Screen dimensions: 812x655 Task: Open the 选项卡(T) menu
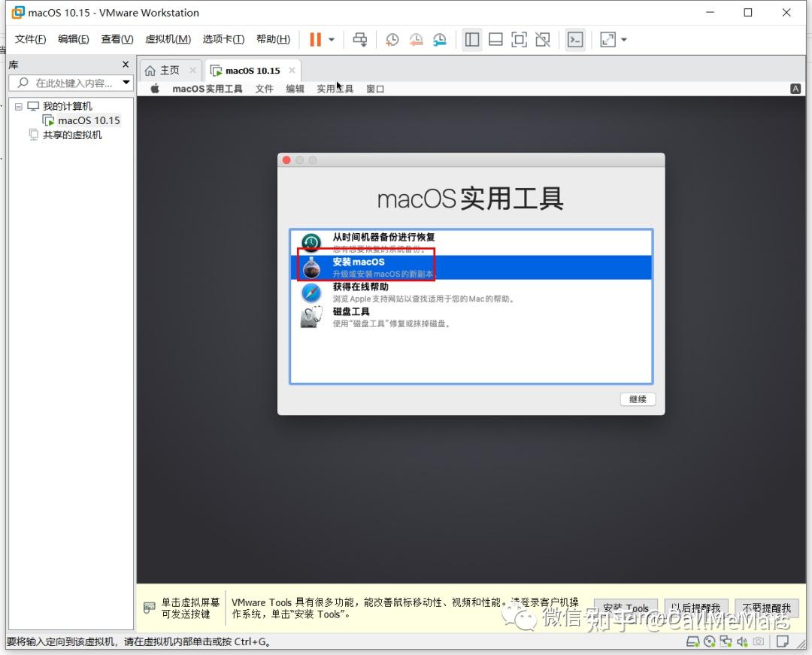click(x=223, y=39)
